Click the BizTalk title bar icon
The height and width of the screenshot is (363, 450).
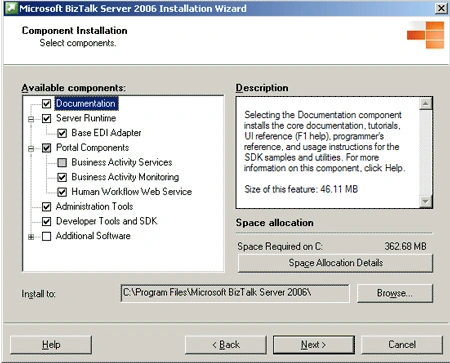pyautogui.click(x=11, y=8)
